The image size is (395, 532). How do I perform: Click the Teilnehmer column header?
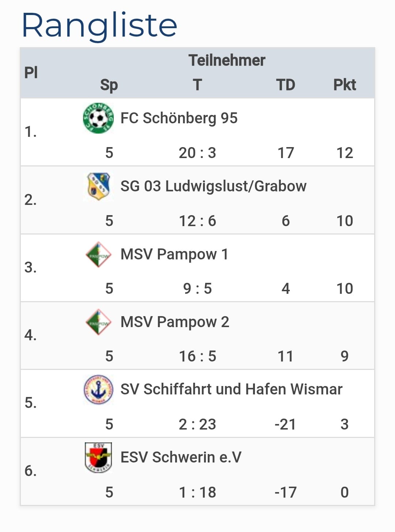227,60
